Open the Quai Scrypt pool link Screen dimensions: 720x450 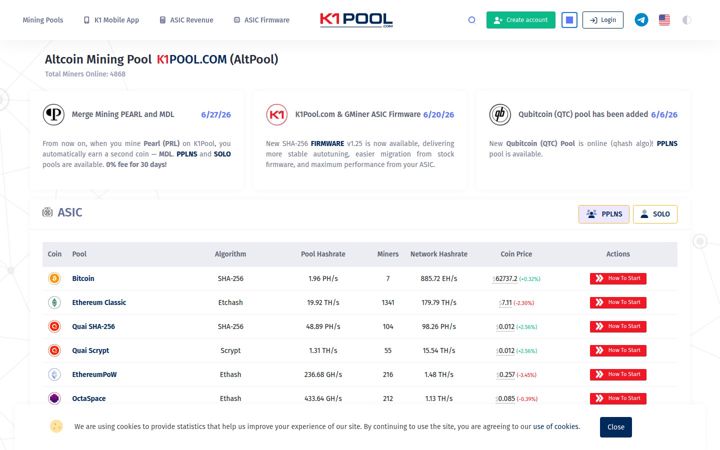point(90,350)
